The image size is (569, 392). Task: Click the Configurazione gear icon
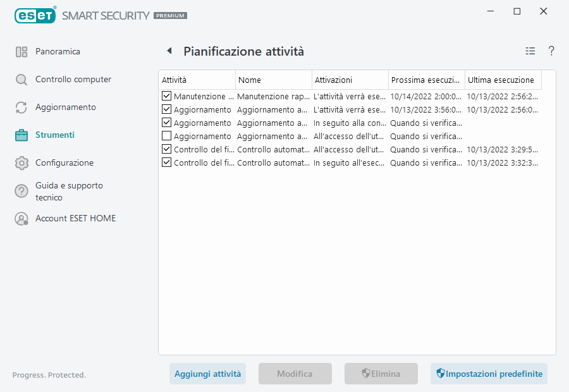pyautogui.click(x=21, y=163)
